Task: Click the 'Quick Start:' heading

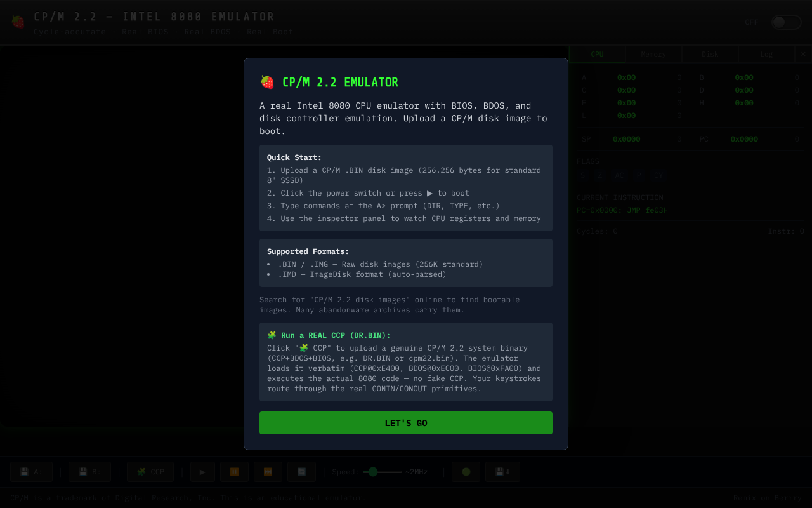Action: point(294,157)
